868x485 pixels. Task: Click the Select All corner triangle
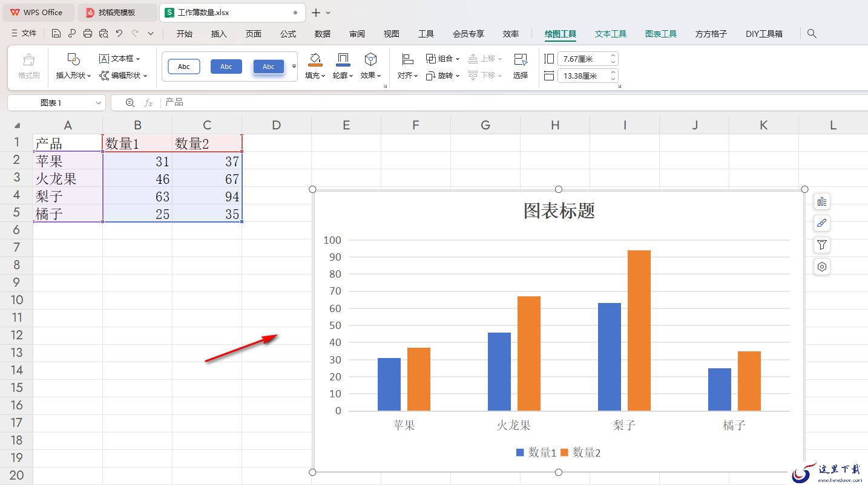click(17, 125)
